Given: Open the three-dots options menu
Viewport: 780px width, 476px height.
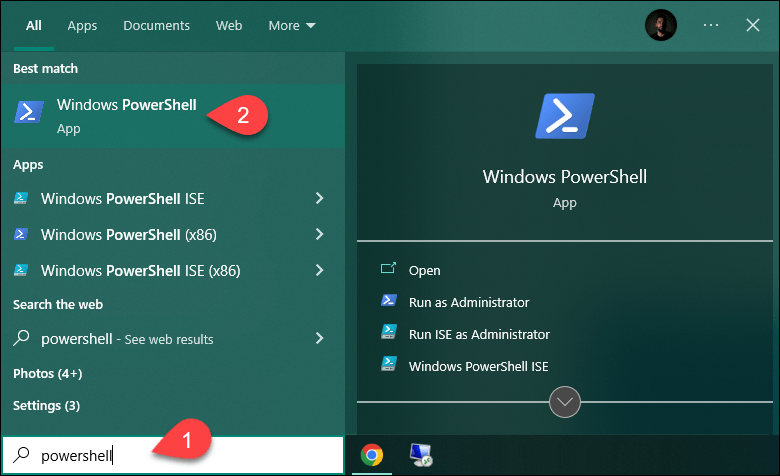Looking at the screenshot, I should [711, 25].
